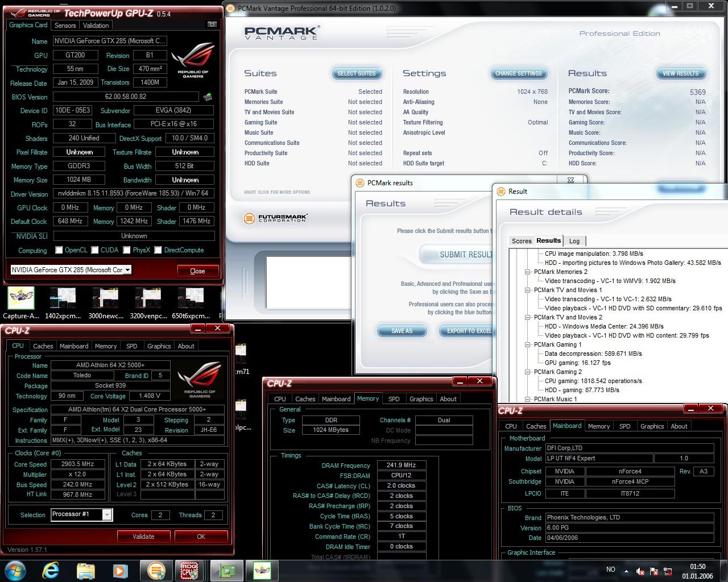Launch Internet Explorer from the taskbar

(x=51, y=570)
